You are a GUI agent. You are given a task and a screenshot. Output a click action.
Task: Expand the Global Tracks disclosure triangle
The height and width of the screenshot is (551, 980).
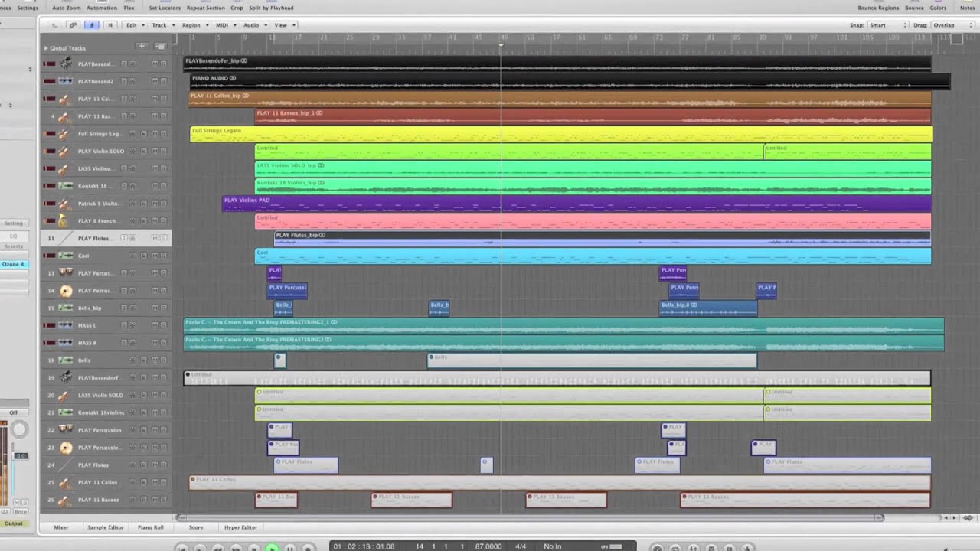pos(45,47)
